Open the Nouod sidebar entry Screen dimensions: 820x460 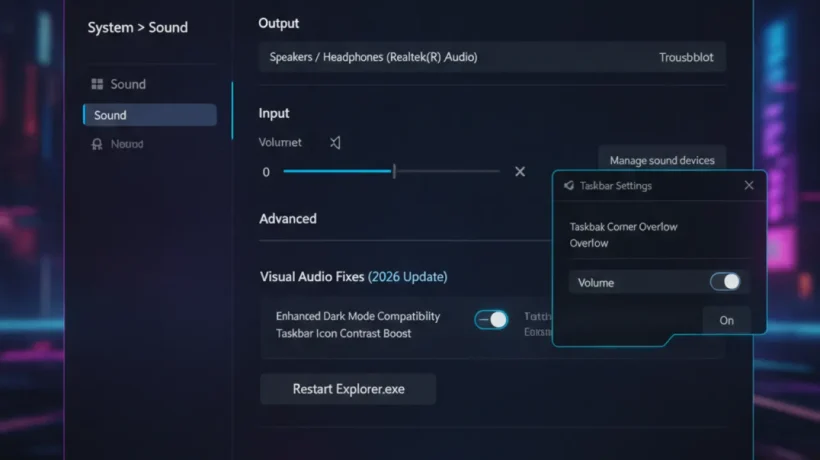pos(127,144)
